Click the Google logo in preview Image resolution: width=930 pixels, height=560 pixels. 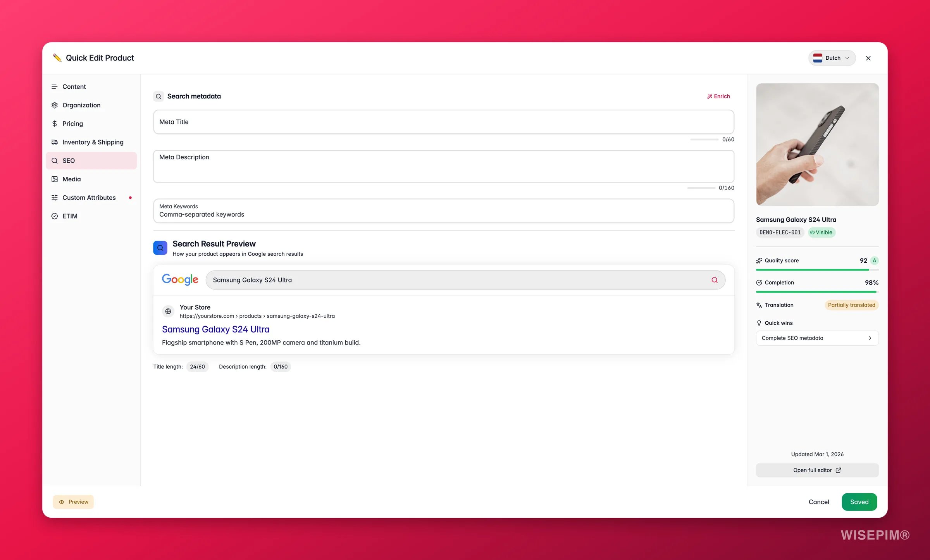point(180,279)
